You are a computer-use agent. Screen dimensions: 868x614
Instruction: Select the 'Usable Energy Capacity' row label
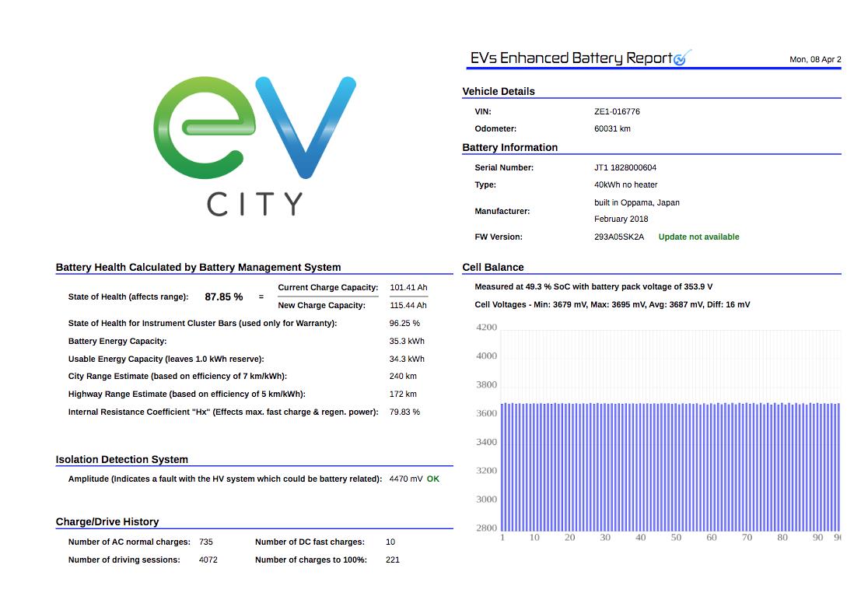[166, 359]
